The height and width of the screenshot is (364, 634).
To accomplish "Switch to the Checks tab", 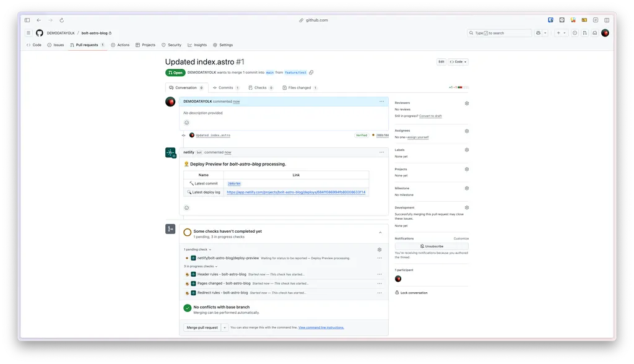I will [x=261, y=88].
